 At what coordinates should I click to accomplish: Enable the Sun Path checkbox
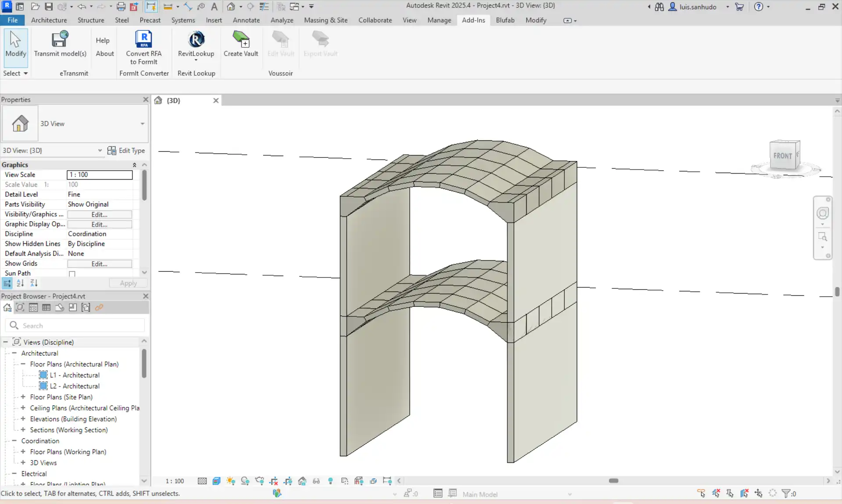click(x=72, y=274)
